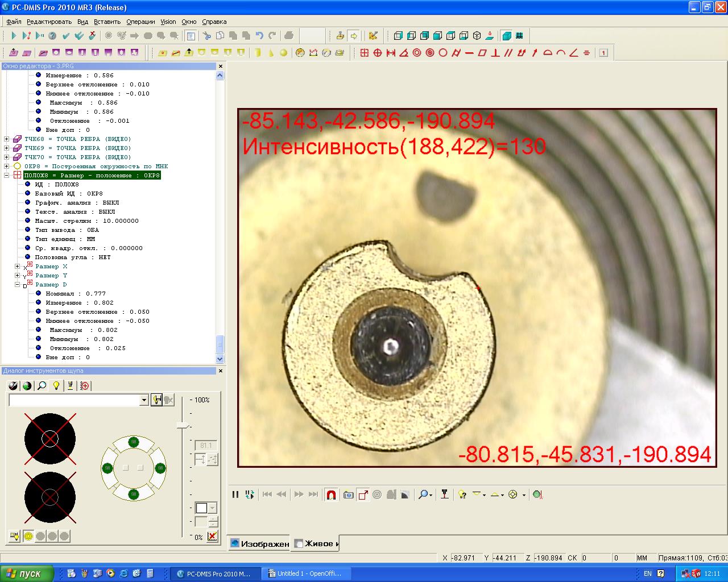Switch to the Изображен tab

pos(259,543)
